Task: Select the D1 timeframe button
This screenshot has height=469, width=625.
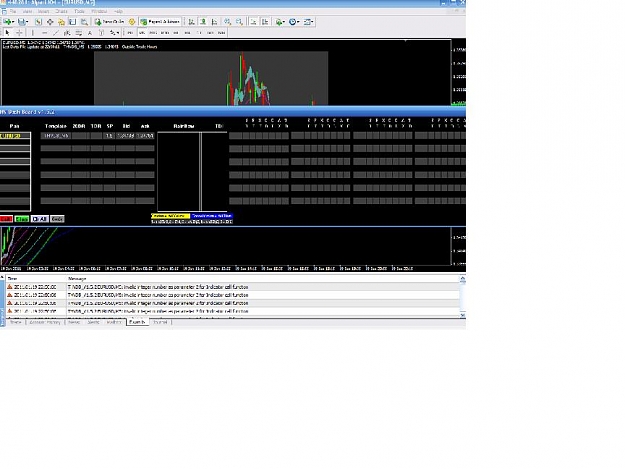Action: pyautogui.click(x=199, y=33)
